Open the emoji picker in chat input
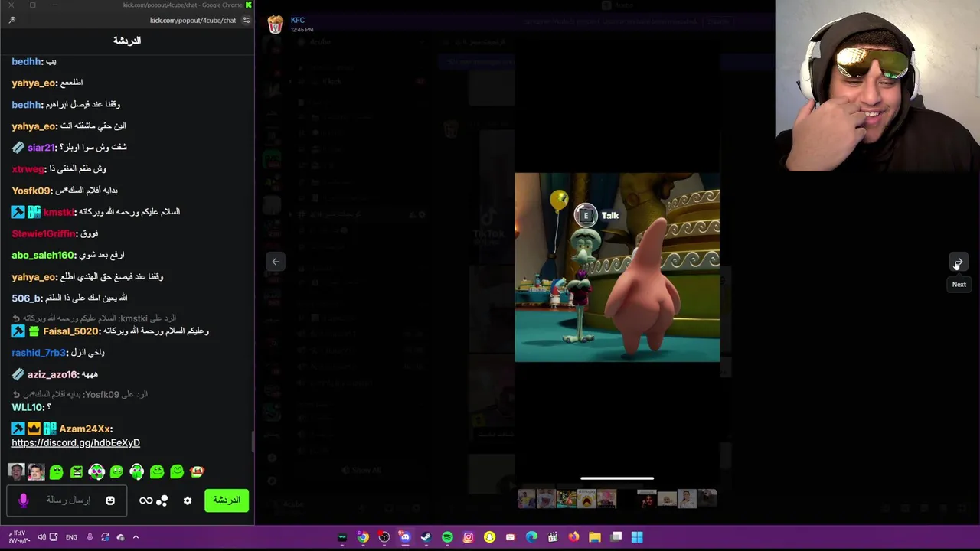The height and width of the screenshot is (551, 980). [x=110, y=500]
